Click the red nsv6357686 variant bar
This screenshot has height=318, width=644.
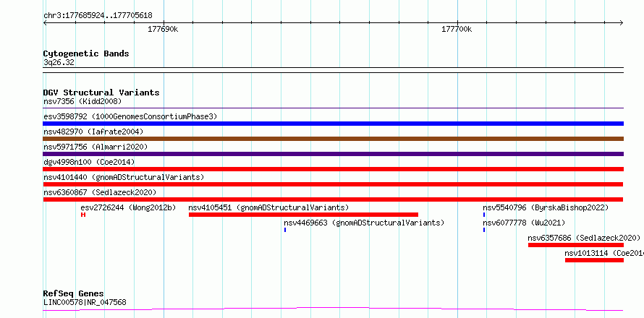576,245
